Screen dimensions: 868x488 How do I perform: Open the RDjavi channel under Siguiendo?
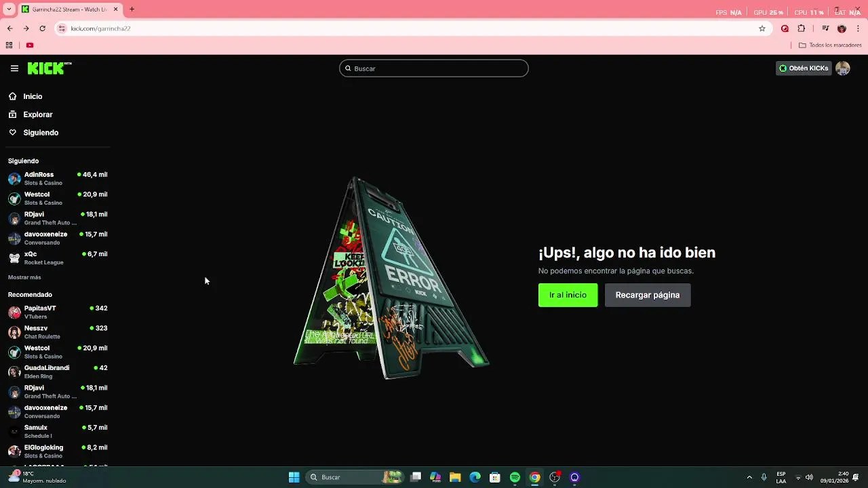click(58, 218)
